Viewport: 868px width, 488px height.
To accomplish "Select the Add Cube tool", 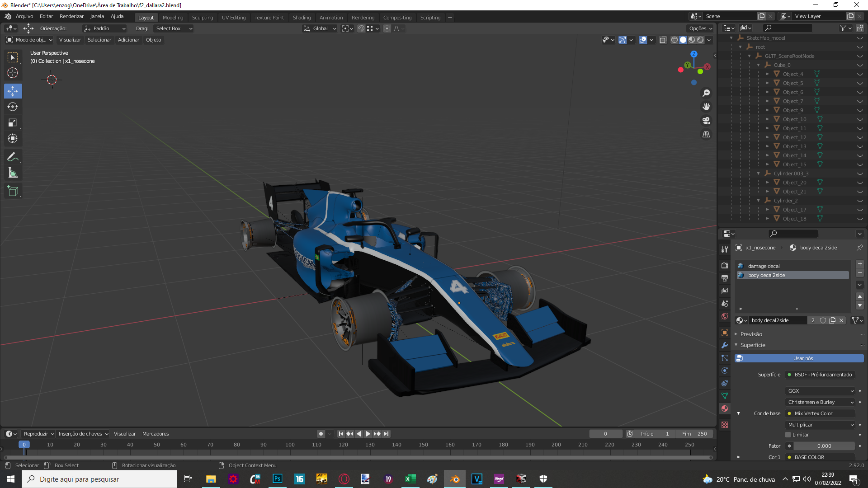I will pyautogui.click(x=13, y=191).
